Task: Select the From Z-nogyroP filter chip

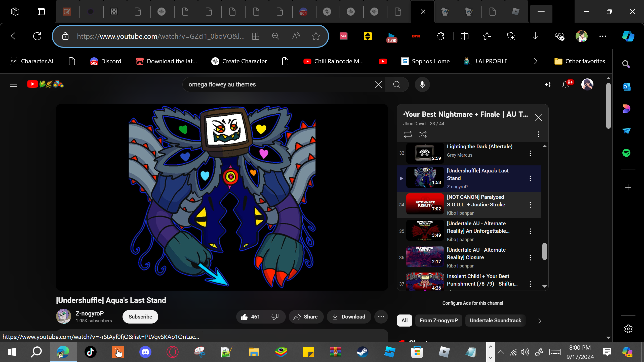Action: 438,321
